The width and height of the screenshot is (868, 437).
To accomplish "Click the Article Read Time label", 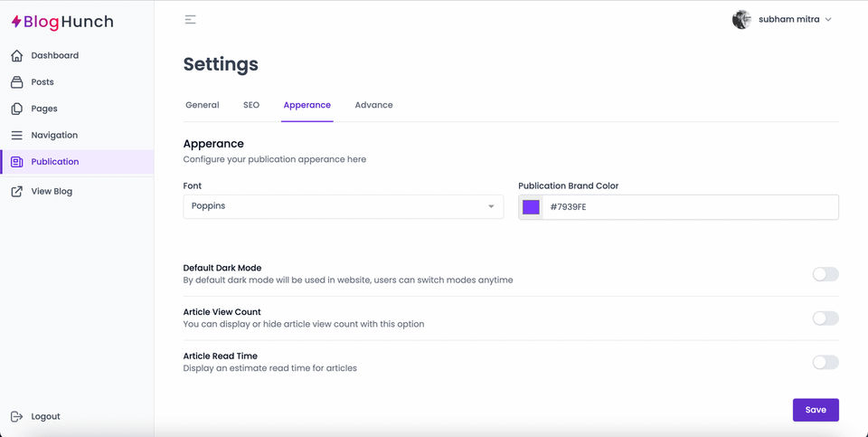I will click(x=221, y=356).
